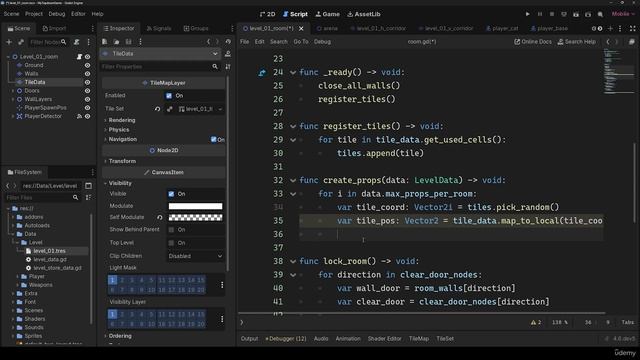
Task: Click the stop running project icon
Action: 552,14
